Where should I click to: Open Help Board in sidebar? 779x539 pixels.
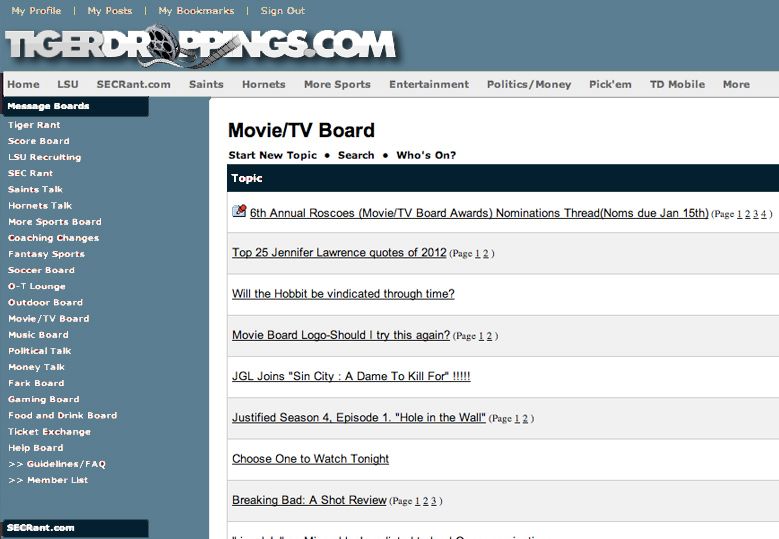[36, 448]
